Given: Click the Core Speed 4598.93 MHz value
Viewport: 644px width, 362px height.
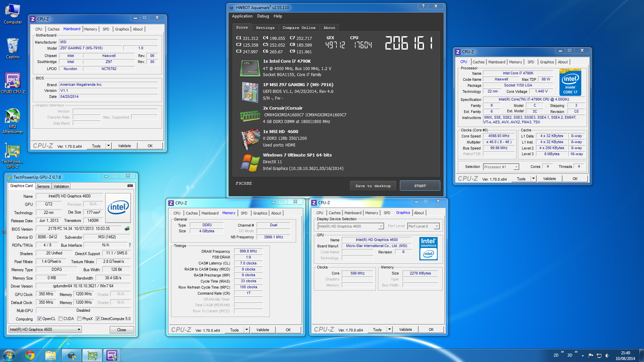Looking at the screenshot, I should [x=499, y=136].
